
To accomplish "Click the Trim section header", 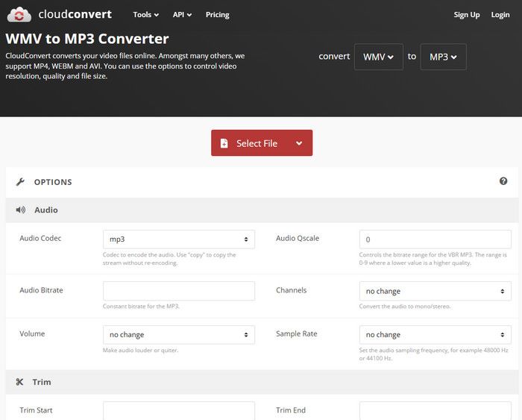I will 262,382.
